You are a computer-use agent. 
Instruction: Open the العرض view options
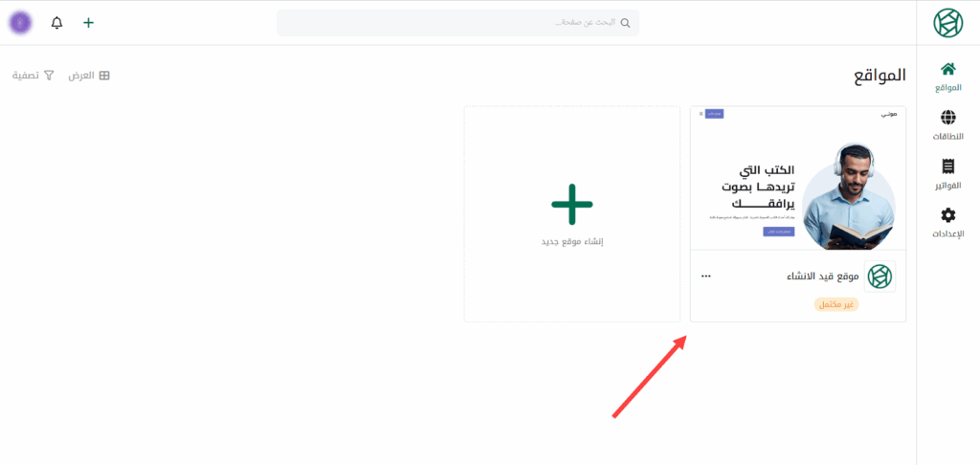click(89, 76)
